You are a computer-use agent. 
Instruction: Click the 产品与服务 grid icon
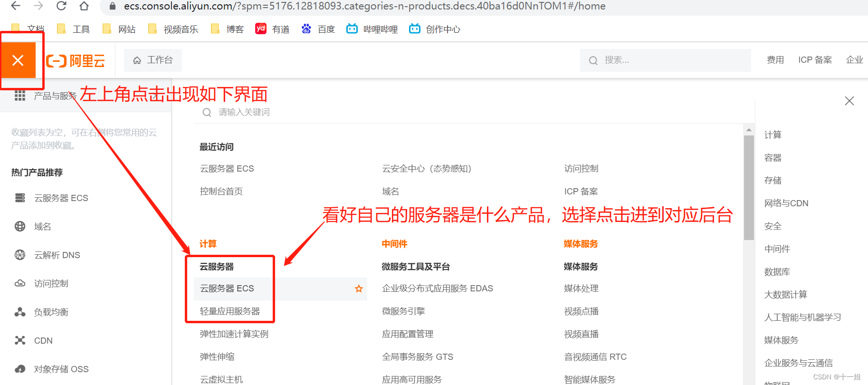tap(20, 96)
